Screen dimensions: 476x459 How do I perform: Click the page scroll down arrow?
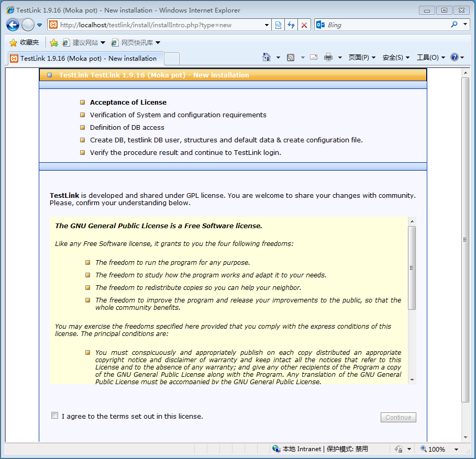tap(466, 438)
